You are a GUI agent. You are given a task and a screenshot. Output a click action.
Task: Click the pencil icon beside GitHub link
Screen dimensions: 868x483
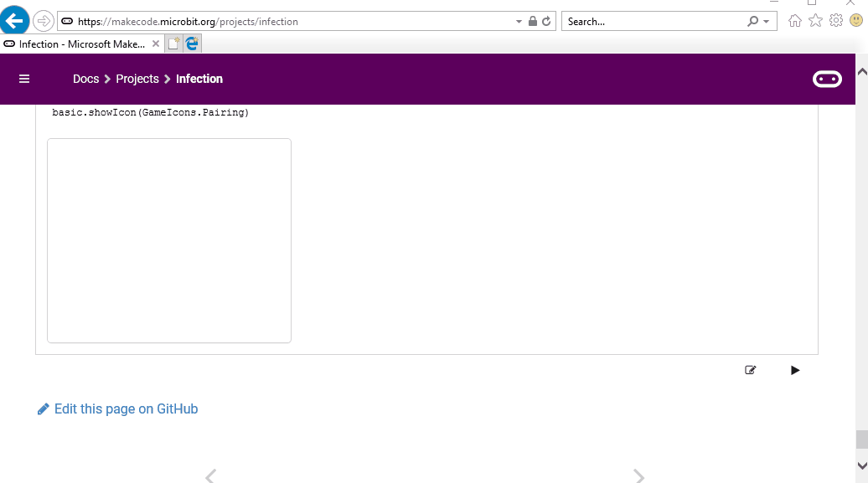pyautogui.click(x=44, y=408)
